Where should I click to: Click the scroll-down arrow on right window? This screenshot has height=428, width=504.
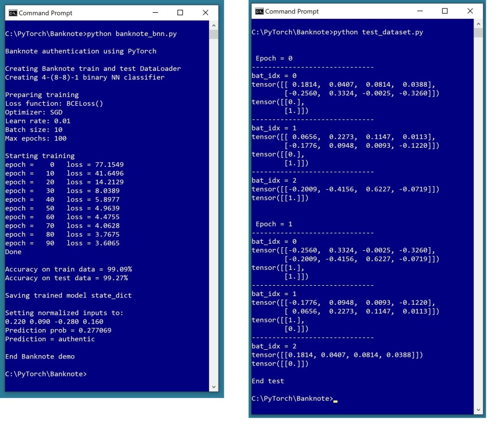click(478, 409)
